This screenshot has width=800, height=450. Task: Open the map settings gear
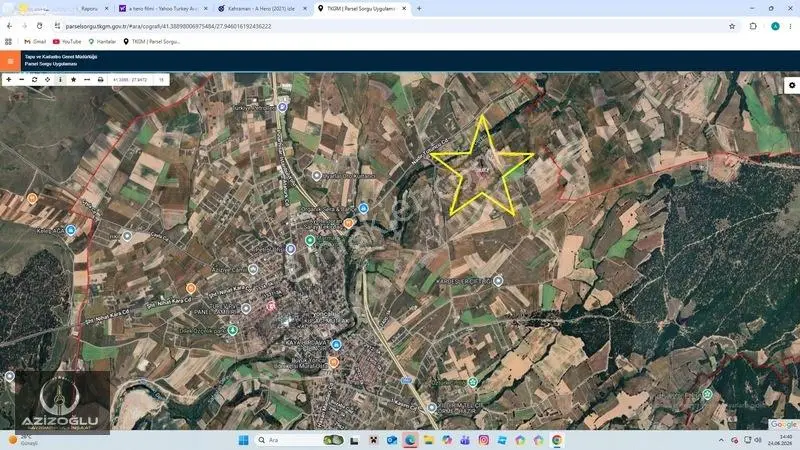click(x=792, y=85)
